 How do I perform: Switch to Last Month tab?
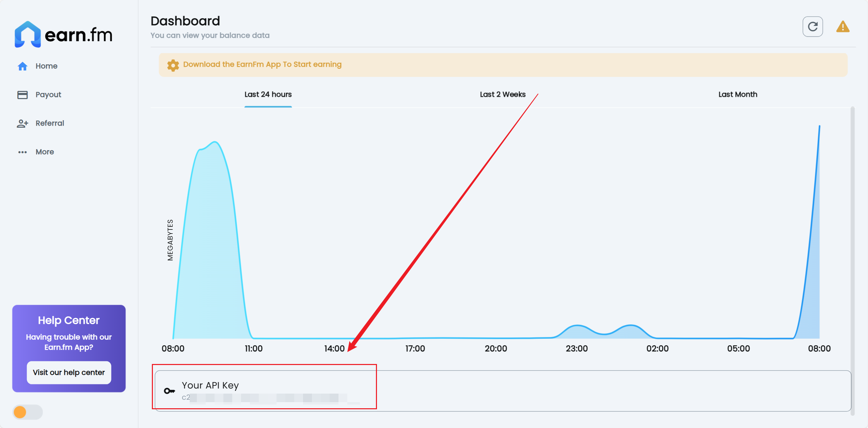[738, 94]
